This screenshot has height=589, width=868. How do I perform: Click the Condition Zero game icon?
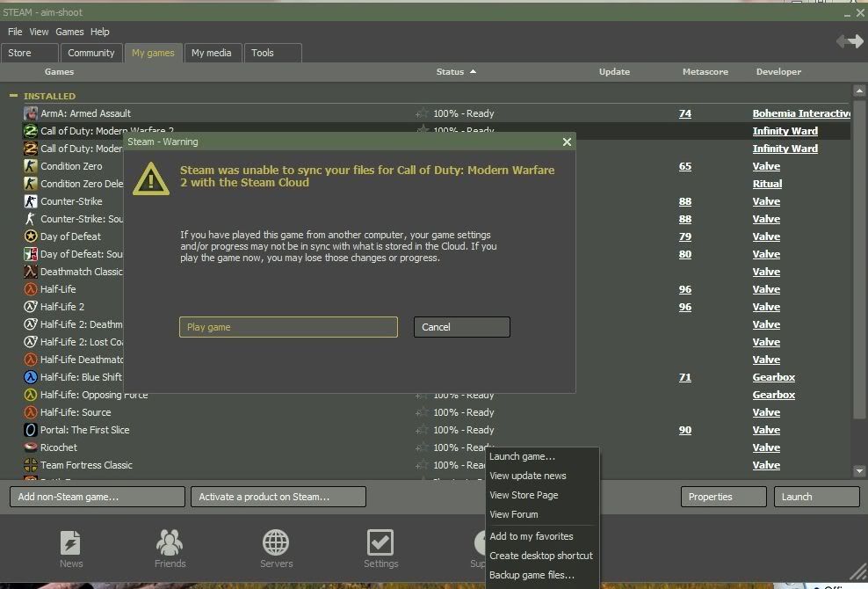[x=31, y=165]
